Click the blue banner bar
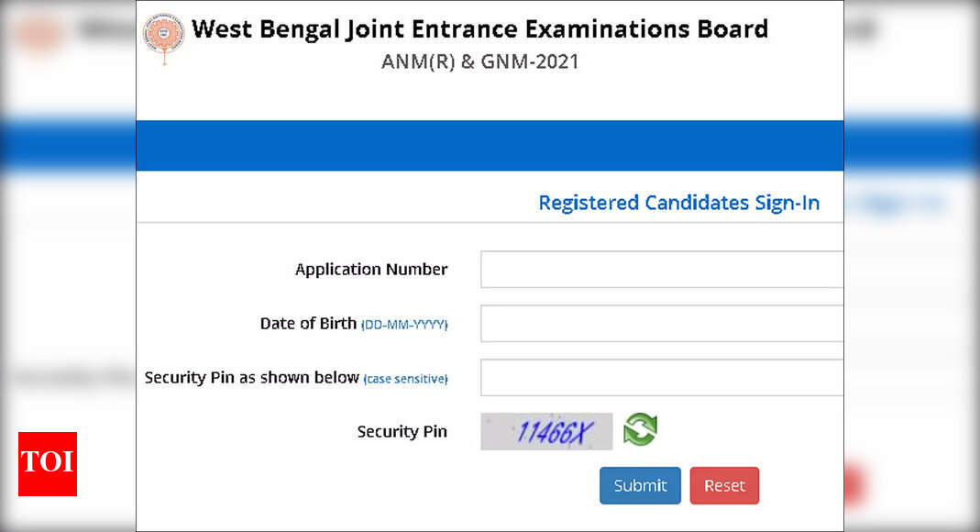The image size is (980, 532). [490, 146]
